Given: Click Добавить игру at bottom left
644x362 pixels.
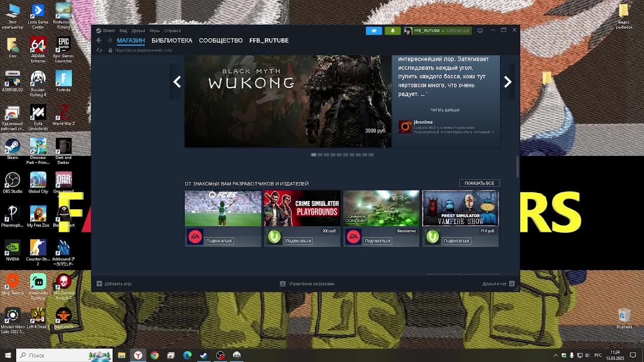Looking at the screenshot, I should click(114, 284).
